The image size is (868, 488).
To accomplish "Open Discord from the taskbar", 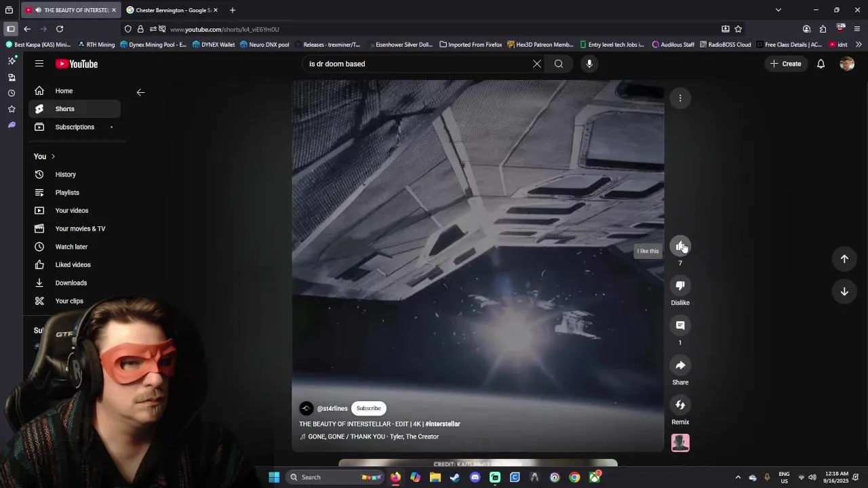I will click(x=475, y=477).
